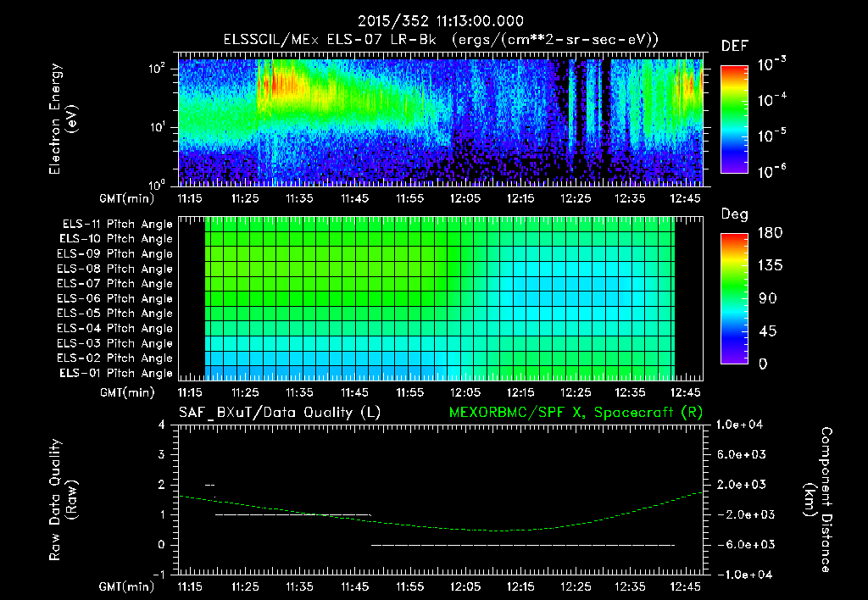Click the 12:45 tick under the spectrogram panel
The image size is (868, 600).
(x=685, y=198)
